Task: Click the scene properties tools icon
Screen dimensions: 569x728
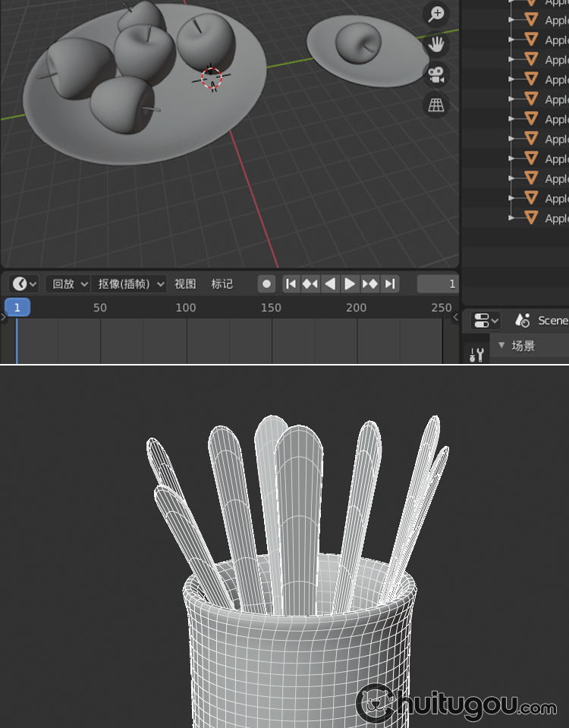Action: pyautogui.click(x=476, y=354)
